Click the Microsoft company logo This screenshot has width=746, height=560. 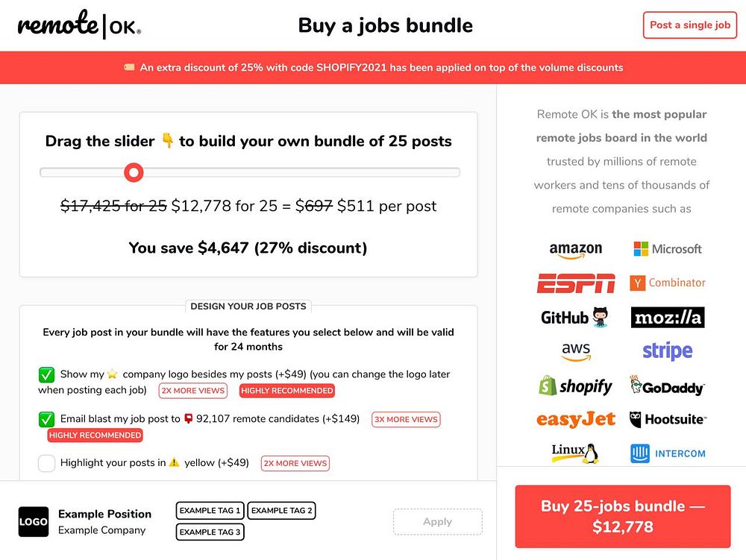coord(667,249)
